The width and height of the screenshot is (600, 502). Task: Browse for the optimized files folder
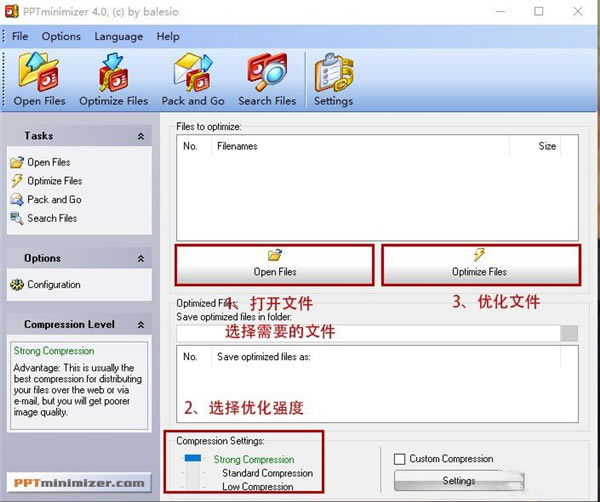tap(569, 333)
